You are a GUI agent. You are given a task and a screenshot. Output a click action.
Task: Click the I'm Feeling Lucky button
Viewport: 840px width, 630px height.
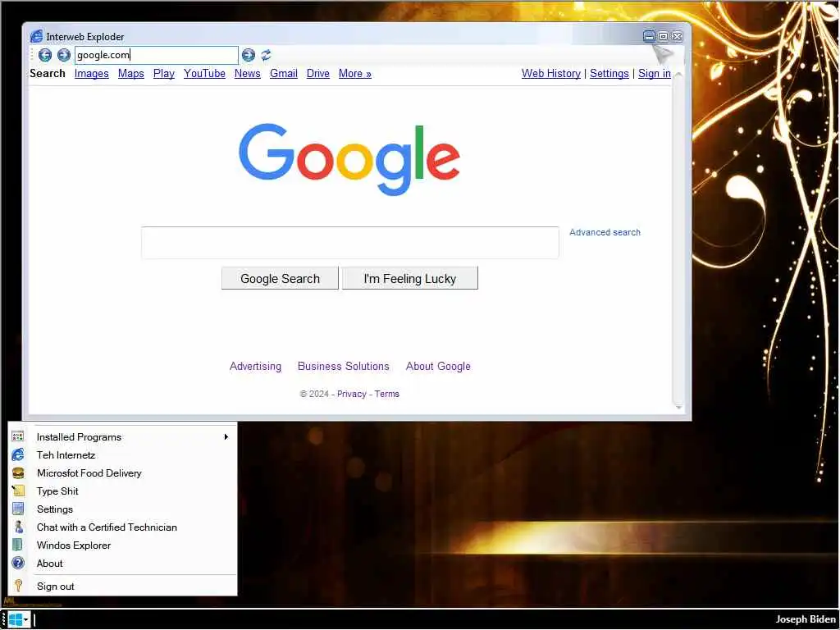click(410, 278)
